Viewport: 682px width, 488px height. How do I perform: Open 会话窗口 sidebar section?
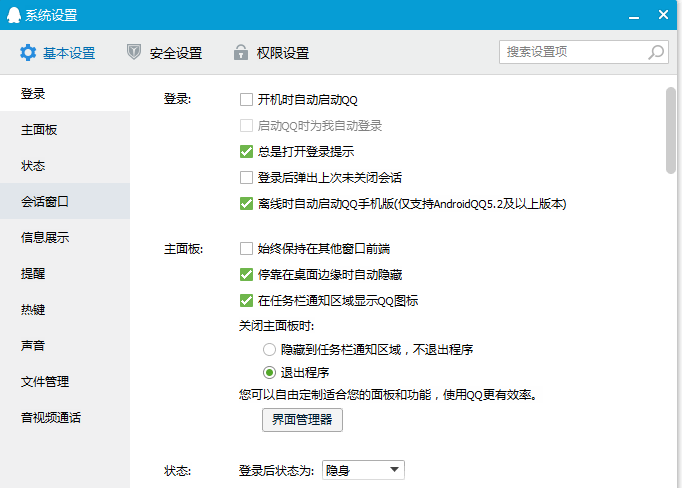[65, 201]
